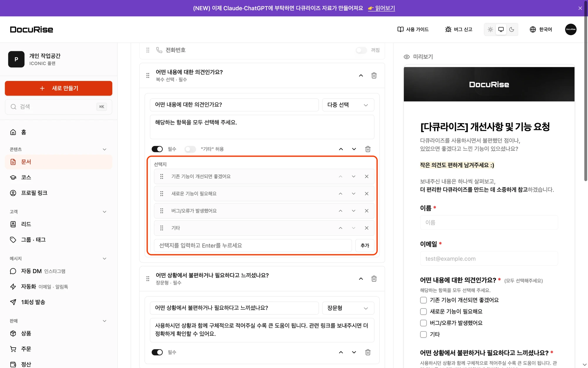Toggle the 전화번호 field switch on
This screenshot has width=588, height=368.
tap(361, 50)
